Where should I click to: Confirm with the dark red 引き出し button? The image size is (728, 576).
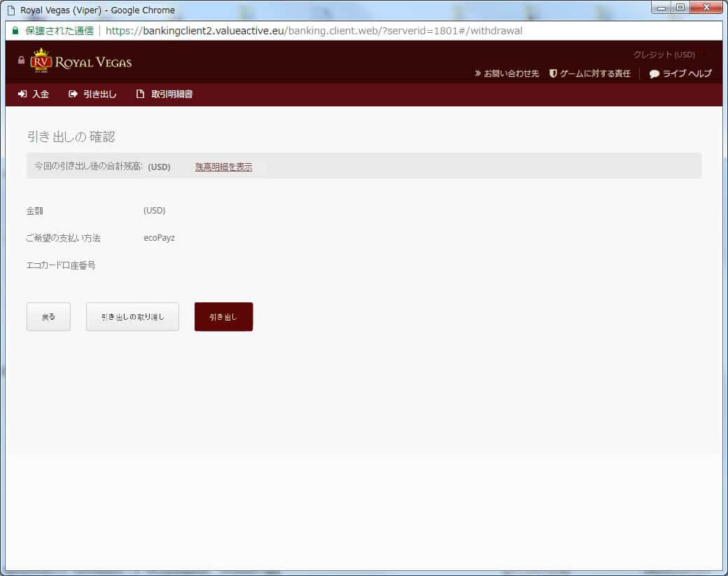(223, 316)
